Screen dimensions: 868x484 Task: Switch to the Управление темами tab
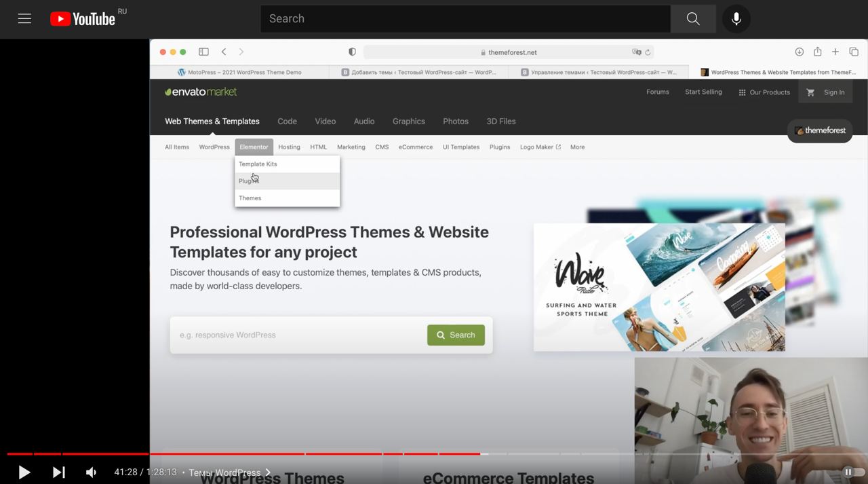(598, 72)
